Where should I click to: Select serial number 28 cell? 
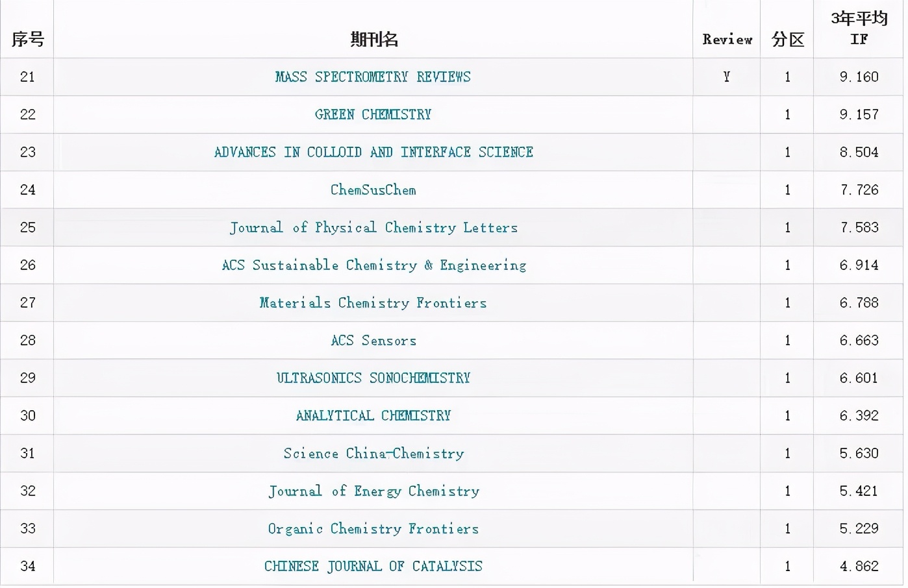(27, 340)
